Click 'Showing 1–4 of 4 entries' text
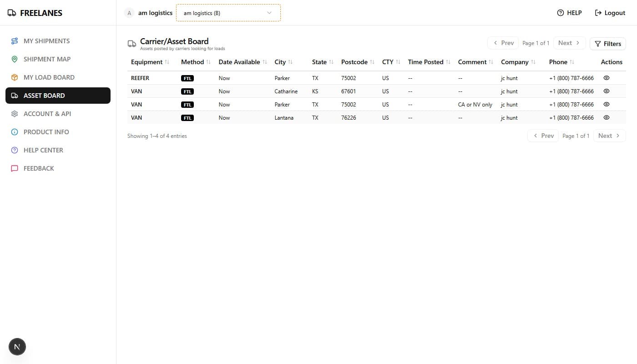This screenshot has width=637, height=364. 157,136
